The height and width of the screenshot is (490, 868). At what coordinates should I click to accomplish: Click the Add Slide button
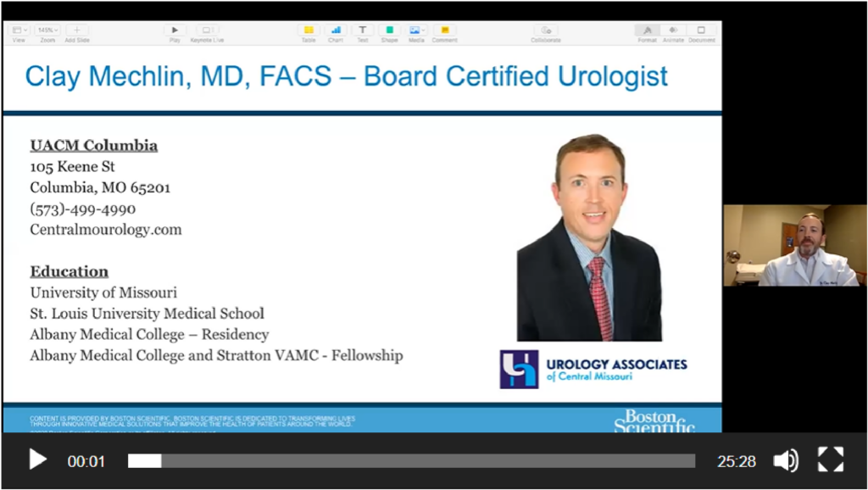point(77,31)
